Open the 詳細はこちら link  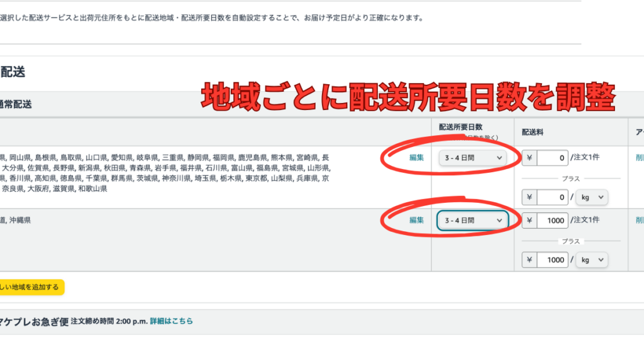(x=171, y=321)
